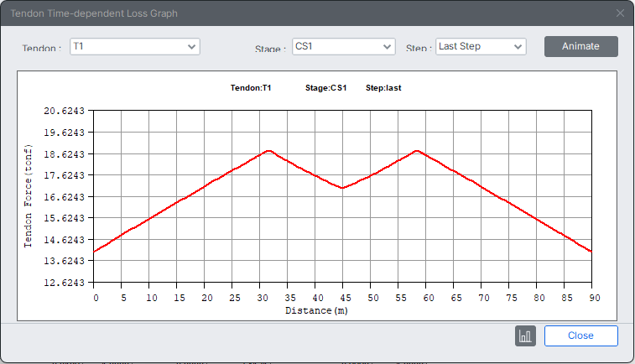
Task: Click the first curve peak near 32 m
Action: pyautogui.click(x=268, y=151)
